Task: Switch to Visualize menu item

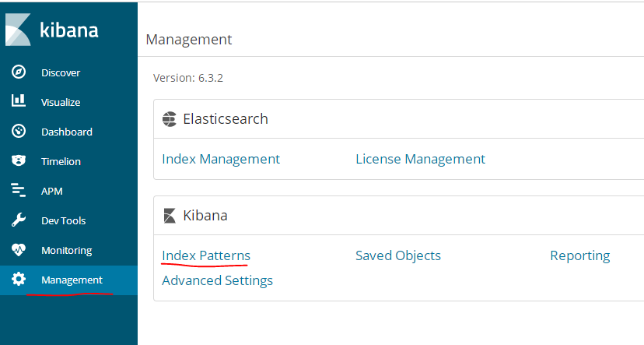Action: (x=61, y=102)
